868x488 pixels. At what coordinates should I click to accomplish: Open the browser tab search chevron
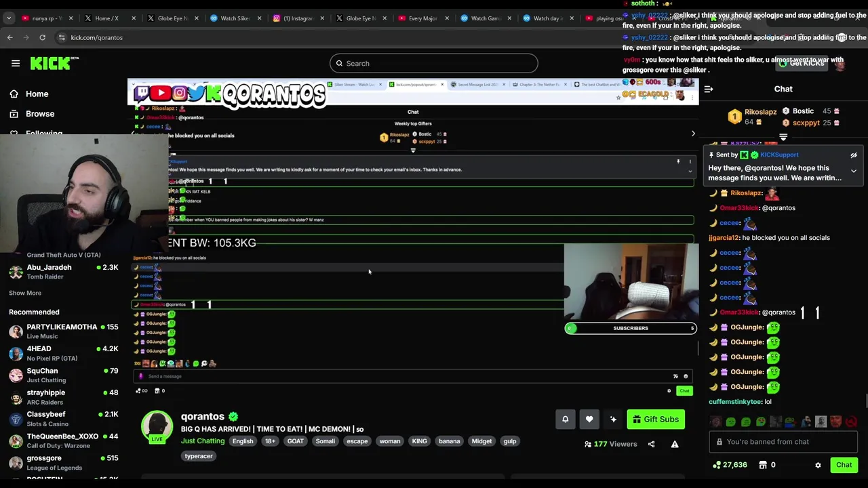pyautogui.click(x=9, y=18)
